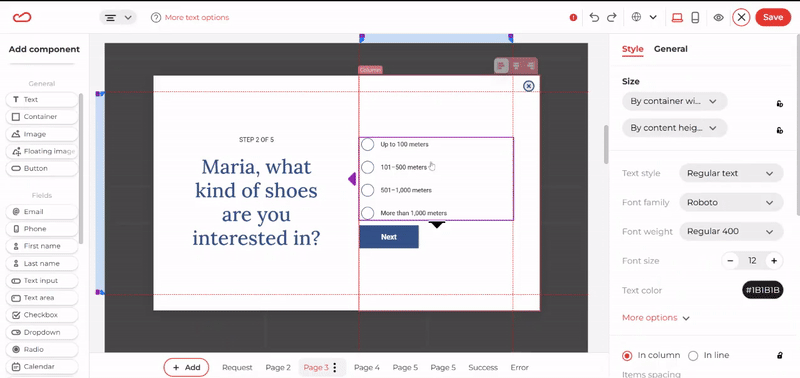This screenshot has height=378, width=800.
Task: Select the 'STEP 2 OF 5' text
Action: click(x=256, y=140)
